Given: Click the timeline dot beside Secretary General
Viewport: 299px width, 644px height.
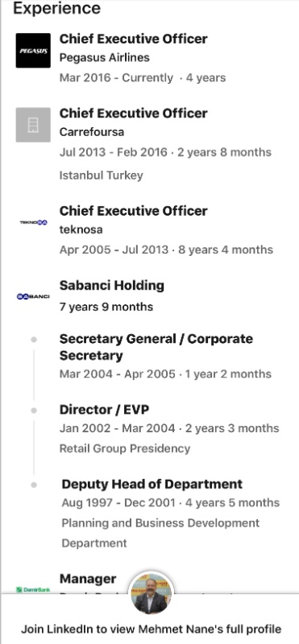Looking at the screenshot, I should 34,339.
